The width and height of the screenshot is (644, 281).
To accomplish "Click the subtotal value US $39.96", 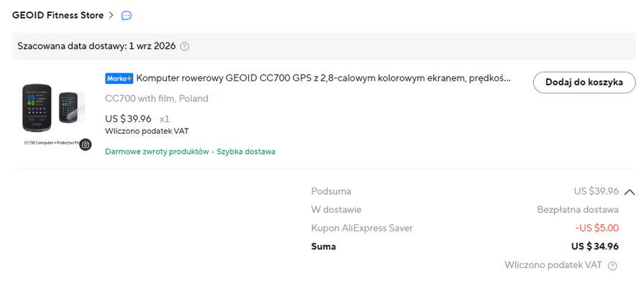I will [x=597, y=191].
